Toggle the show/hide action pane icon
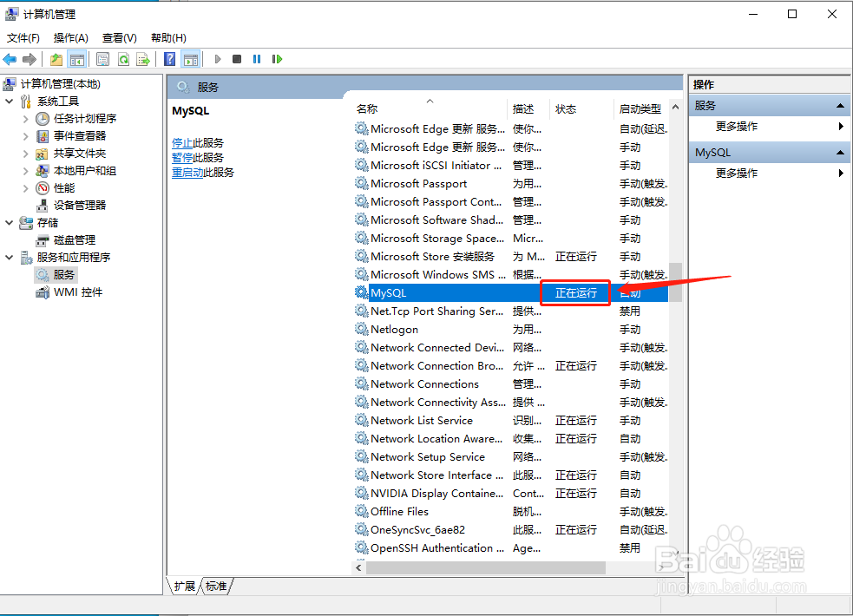This screenshot has height=616, width=853. [191, 59]
